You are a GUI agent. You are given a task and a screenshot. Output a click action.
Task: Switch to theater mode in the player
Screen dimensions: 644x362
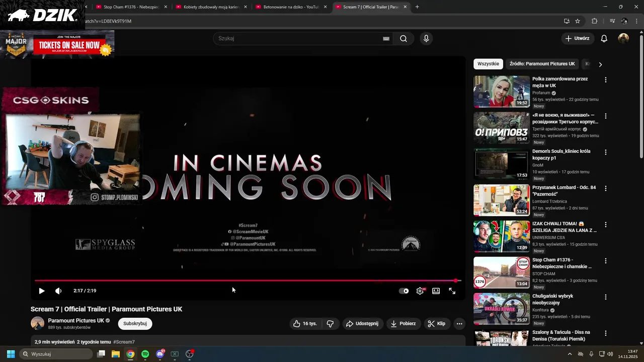[436, 291]
